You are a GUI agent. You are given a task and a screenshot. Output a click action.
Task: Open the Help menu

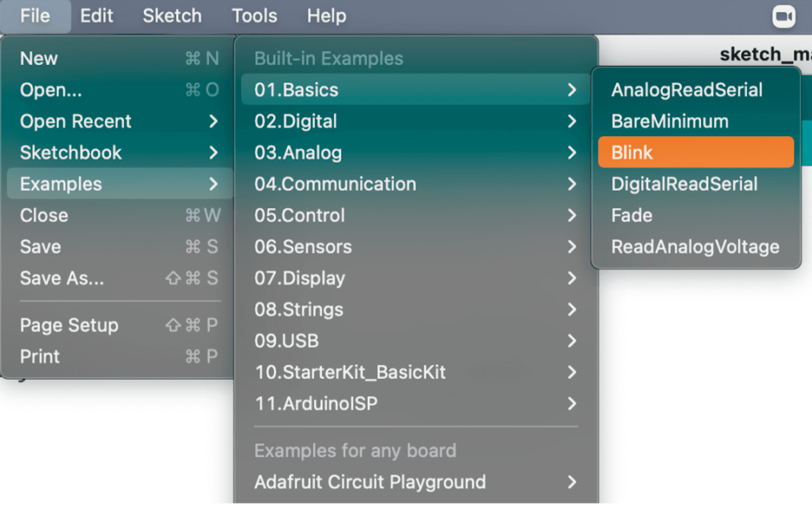tap(326, 16)
